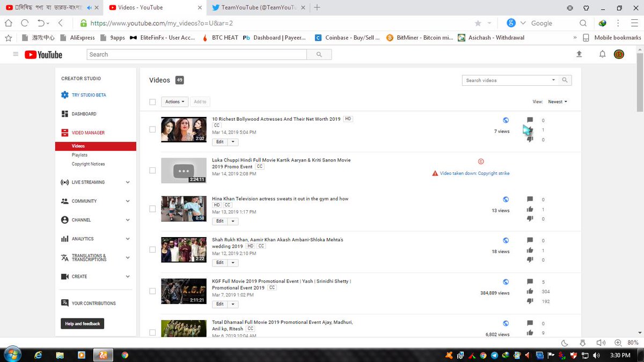The image size is (644, 362).
Task: Click the YouTube search magnifier button
Action: click(x=319, y=54)
